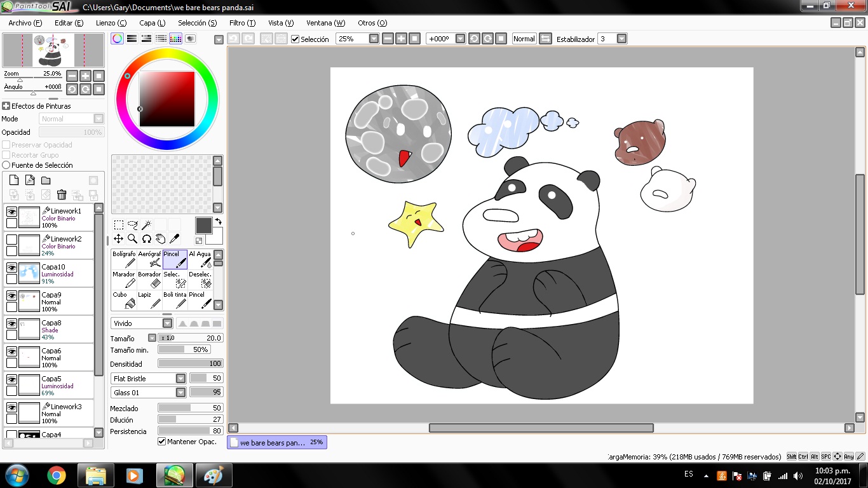The image size is (868, 488).
Task: Toggle the color swatches panel
Action: point(175,39)
